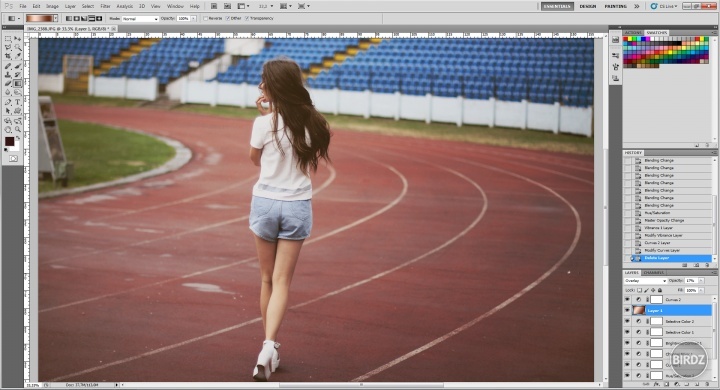Toggle the Dither checkbox

coord(228,18)
